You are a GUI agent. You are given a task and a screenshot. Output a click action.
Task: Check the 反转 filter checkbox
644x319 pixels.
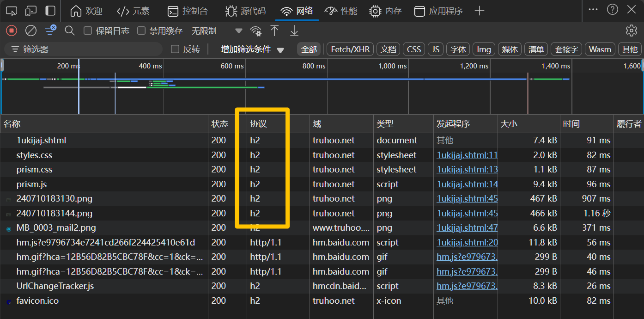click(175, 49)
